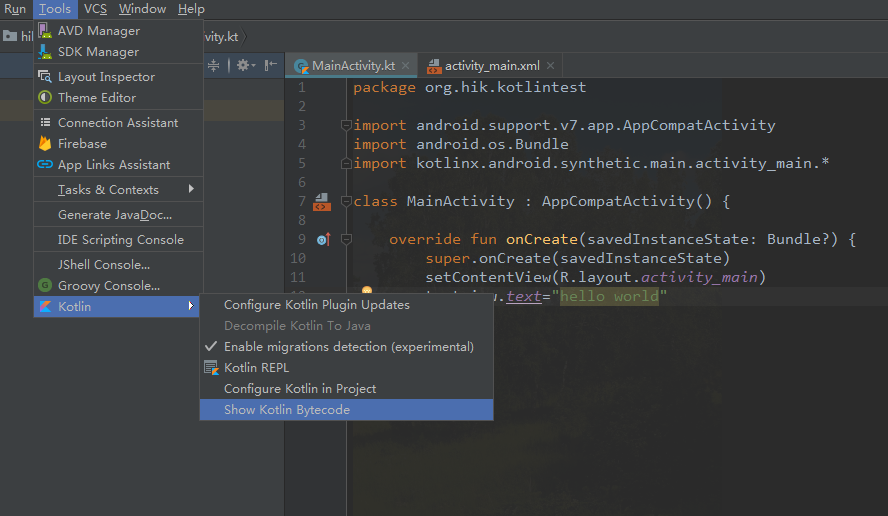The height and width of the screenshot is (516, 888).
Task: Click the kotlinx synthetic import line
Action: point(591,163)
